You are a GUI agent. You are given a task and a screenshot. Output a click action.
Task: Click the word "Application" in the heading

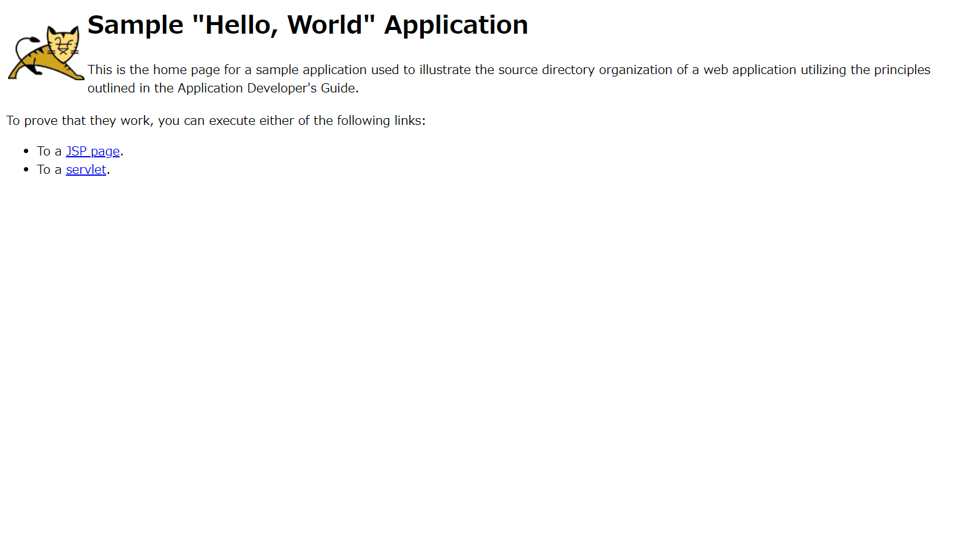456,25
